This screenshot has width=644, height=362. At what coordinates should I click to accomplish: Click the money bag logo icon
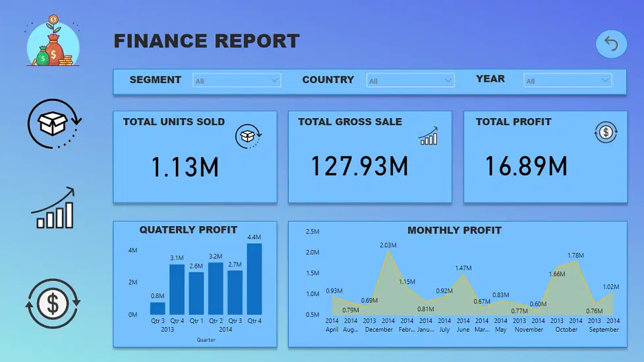[53, 41]
